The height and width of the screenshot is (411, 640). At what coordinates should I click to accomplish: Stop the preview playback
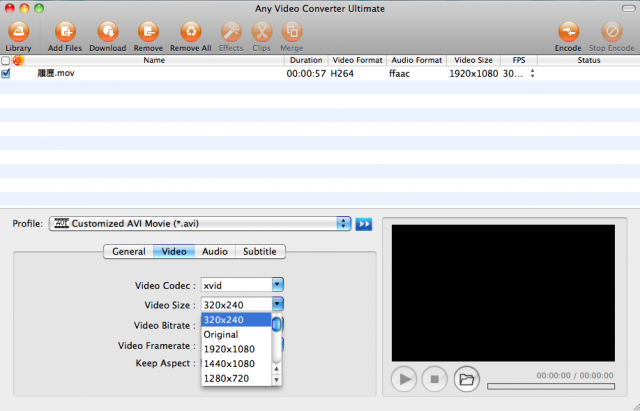[435, 379]
